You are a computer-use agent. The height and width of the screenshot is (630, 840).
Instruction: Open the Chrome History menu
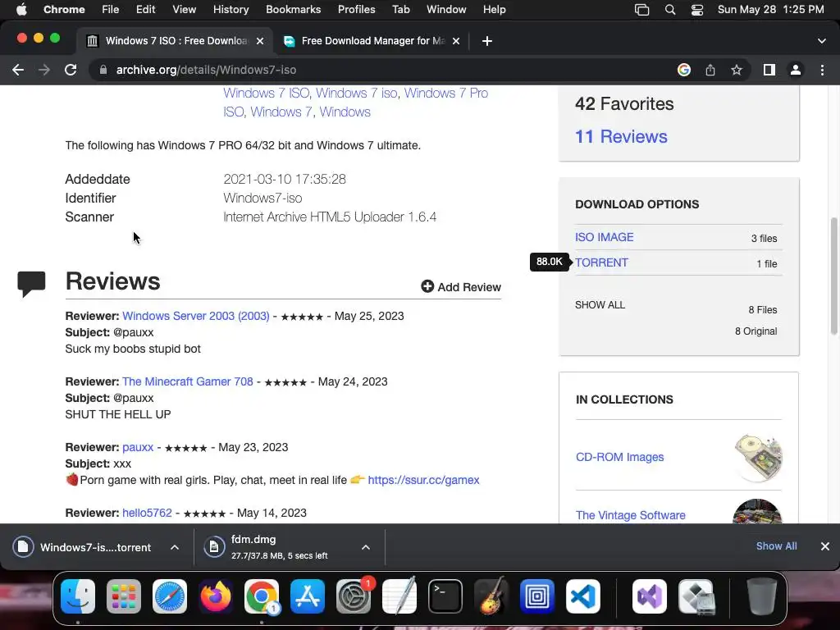231,10
